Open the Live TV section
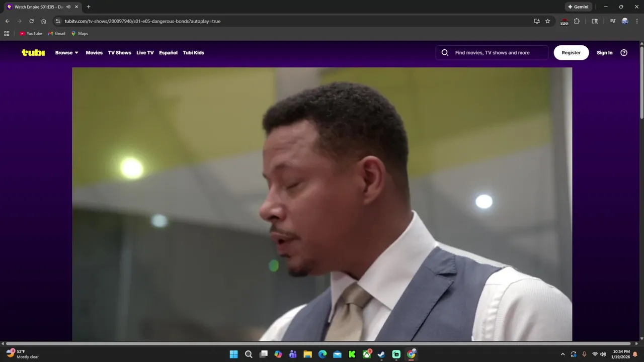This screenshot has width=644, height=362. (145, 52)
